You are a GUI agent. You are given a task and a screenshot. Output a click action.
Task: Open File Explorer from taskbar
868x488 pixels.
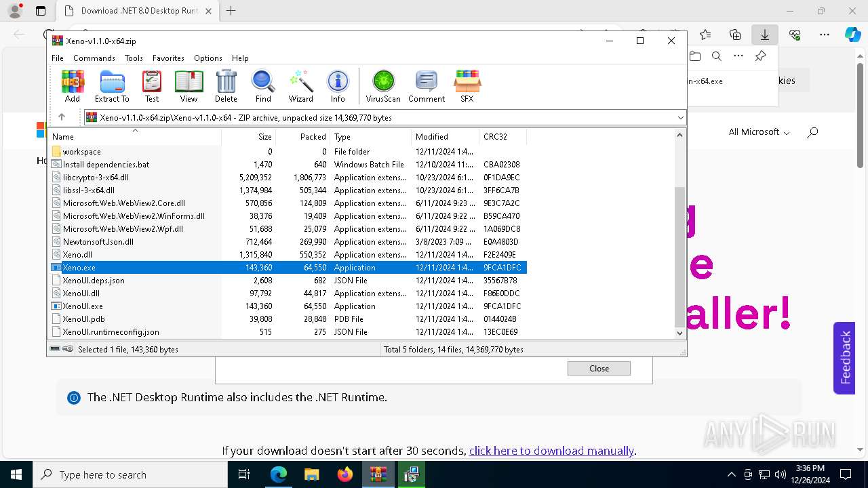(312, 474)
